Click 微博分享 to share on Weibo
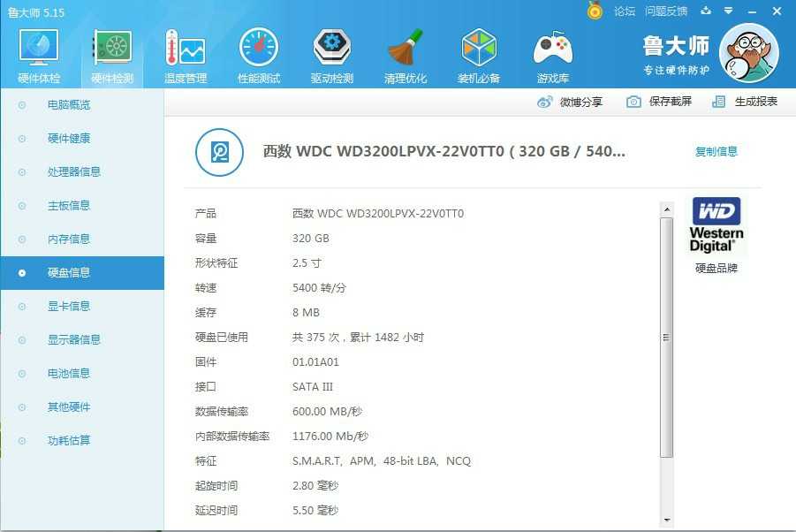The width and height of the screenshot is (796, 532). pyautogui.click(x=580, y=102)
